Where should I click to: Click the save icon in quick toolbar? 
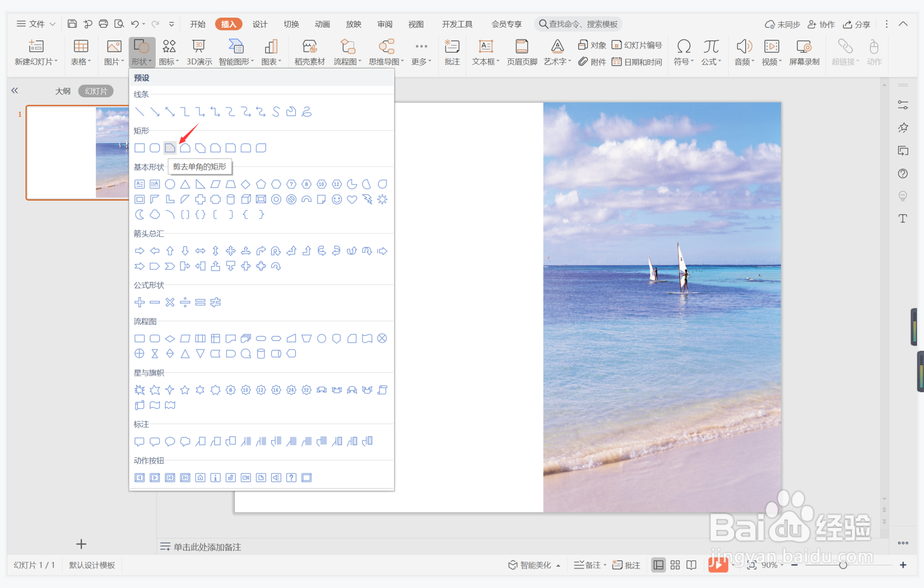click(72, 24)
